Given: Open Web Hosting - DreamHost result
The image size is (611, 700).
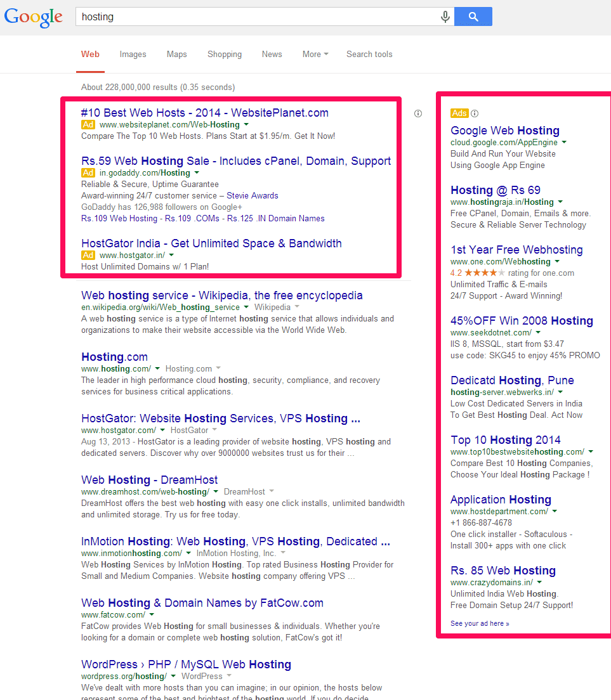Looking at the screenshot, I should 150,480.
